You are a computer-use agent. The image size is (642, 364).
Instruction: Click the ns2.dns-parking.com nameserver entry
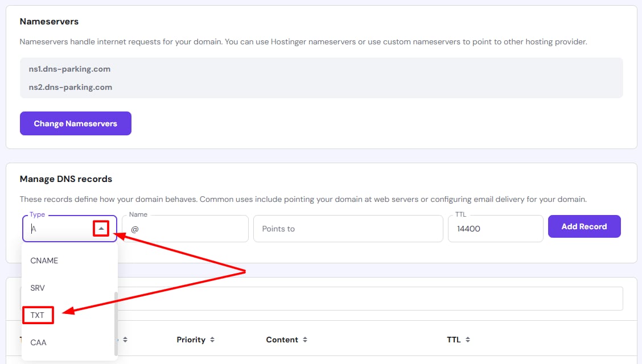(71, 87)
